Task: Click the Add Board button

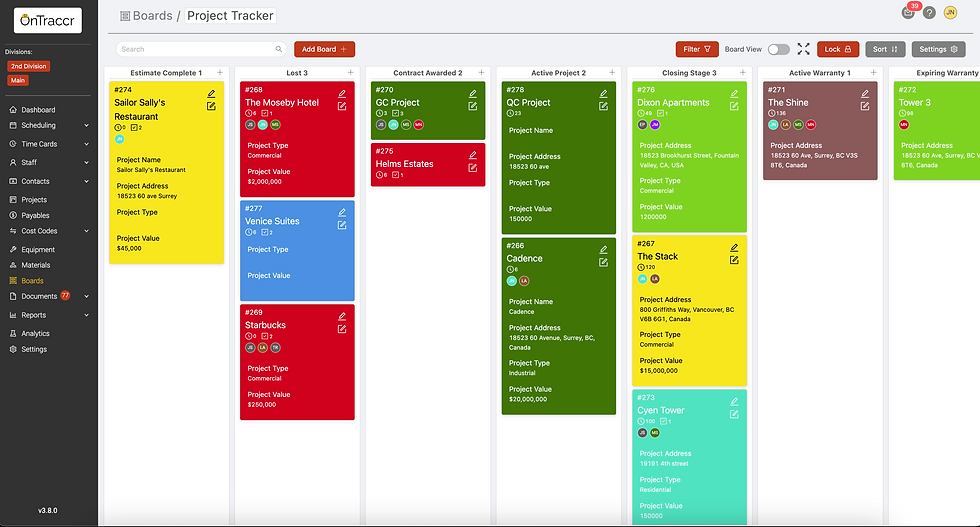Action: (x=324, y=49)
